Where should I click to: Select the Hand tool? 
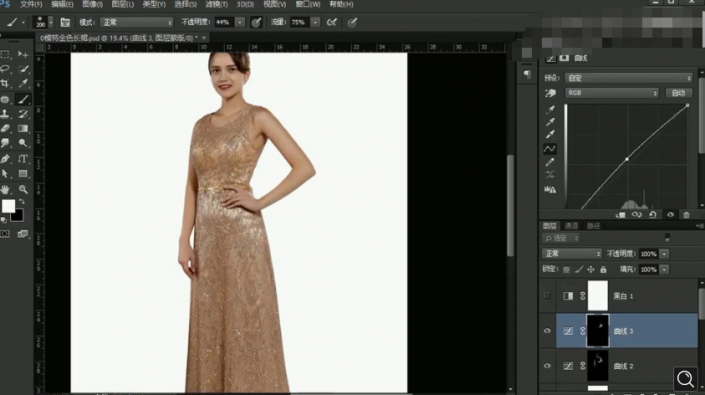point(5,189)
